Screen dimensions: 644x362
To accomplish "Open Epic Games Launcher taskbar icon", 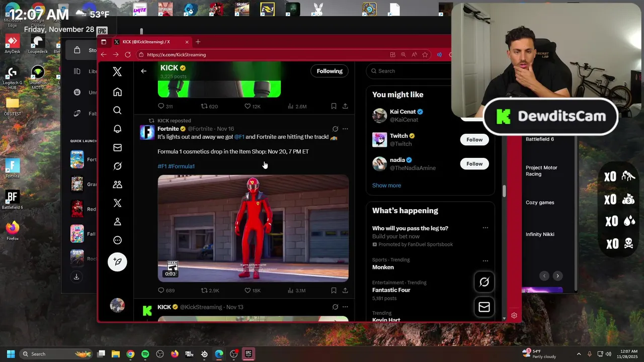I will [x=248, y=354].
